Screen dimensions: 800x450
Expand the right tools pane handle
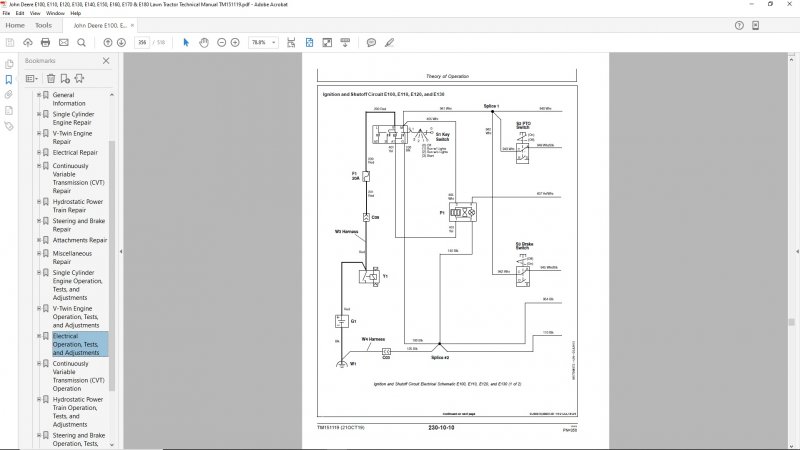797,252
